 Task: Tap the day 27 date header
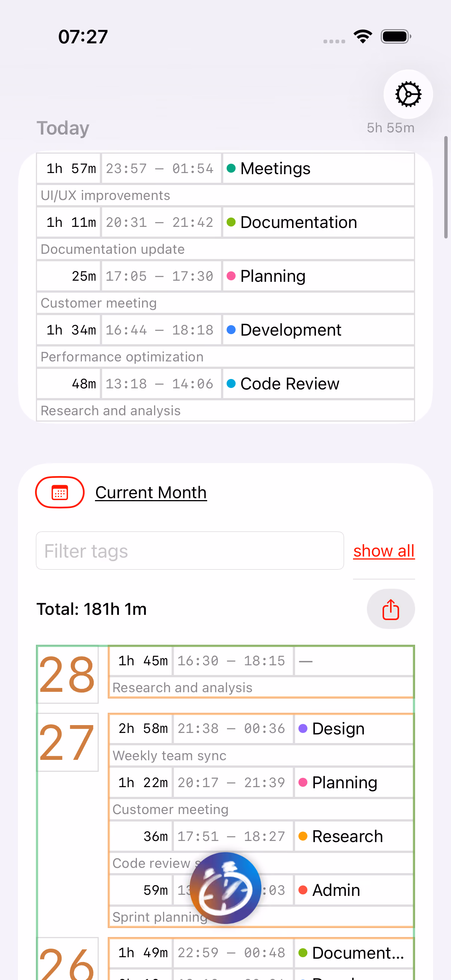pyautogui.click(x=67, y=742)
